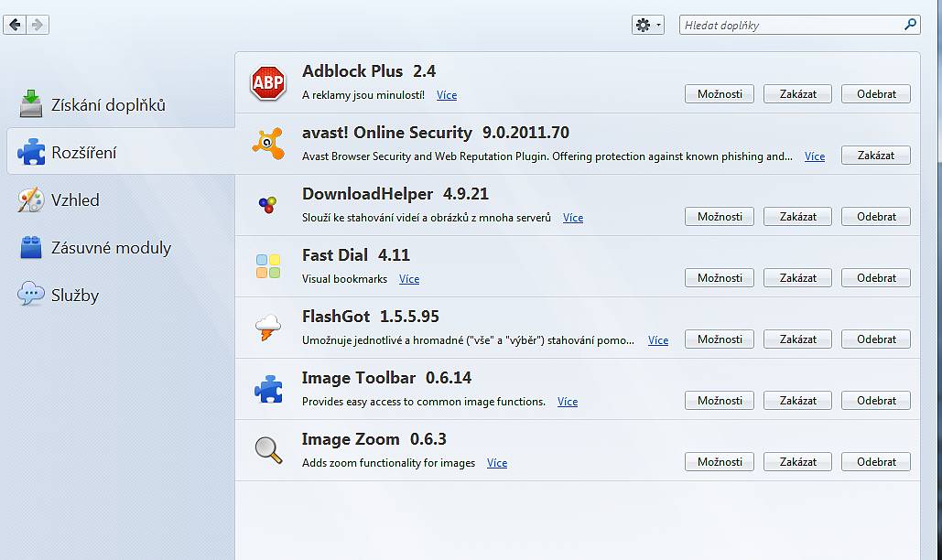The width and height of the screenshot is (942, 560).
Task: Click the FlashGot lightning cloud icon
Action: 268,327
